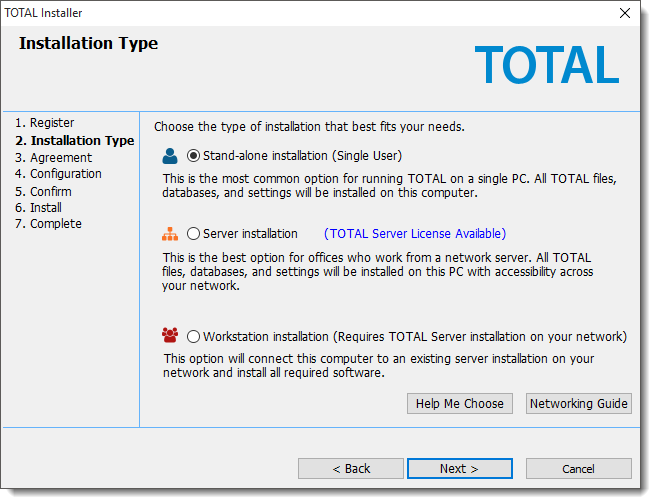
Task: Click the Workstation installation description paragraph
Action: point(378,366)
